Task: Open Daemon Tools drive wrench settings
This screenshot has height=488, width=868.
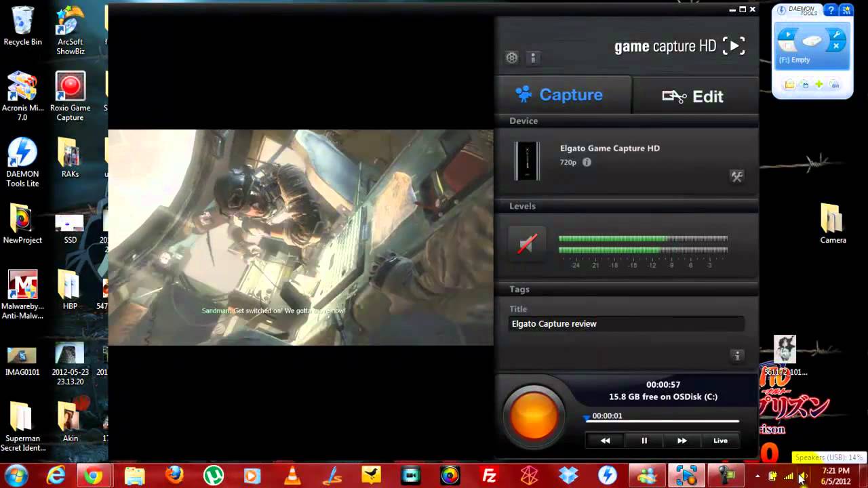Action: (x=837, y=35)
